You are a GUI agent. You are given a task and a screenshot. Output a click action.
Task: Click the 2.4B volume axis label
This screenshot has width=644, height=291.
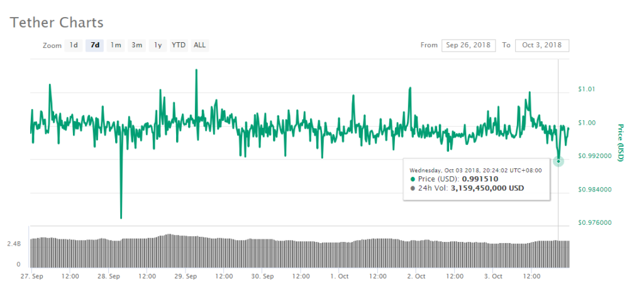point(14,244)
